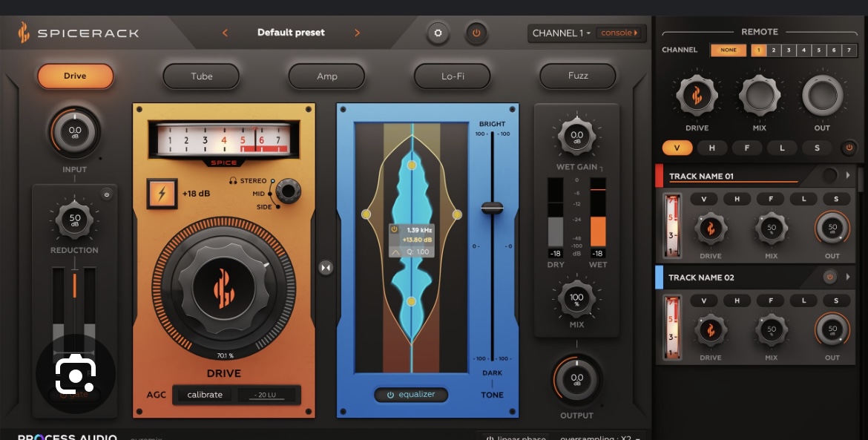Select F on Track Name 01

click(x=771, y=199)
